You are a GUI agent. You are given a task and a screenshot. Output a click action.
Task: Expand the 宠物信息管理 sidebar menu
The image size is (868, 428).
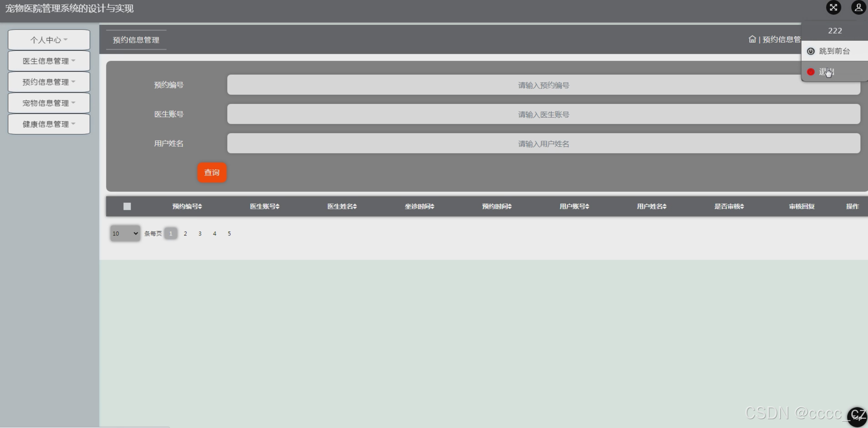point(49,103)
